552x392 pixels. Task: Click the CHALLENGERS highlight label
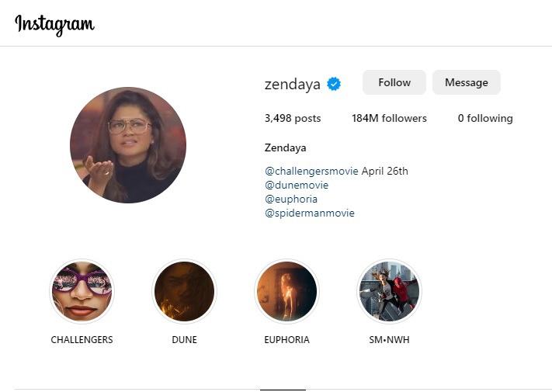pyautogui.click(x=82, y=339)
